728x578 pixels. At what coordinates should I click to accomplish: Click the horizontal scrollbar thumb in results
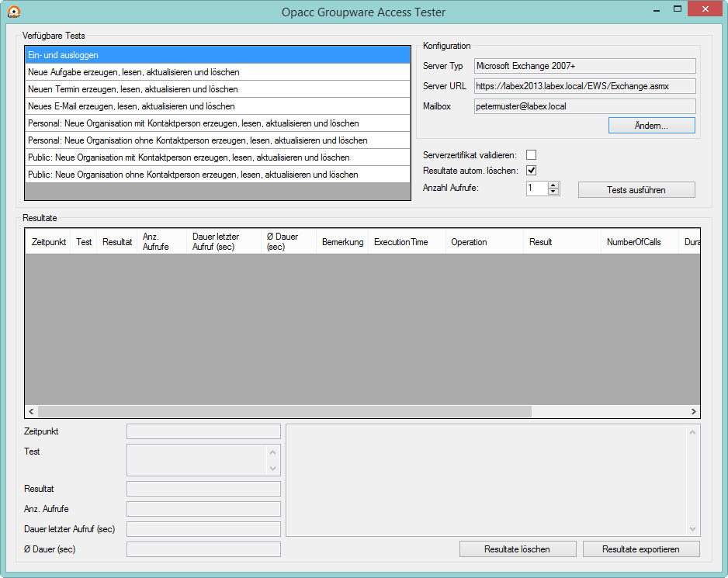coord(285,411)
